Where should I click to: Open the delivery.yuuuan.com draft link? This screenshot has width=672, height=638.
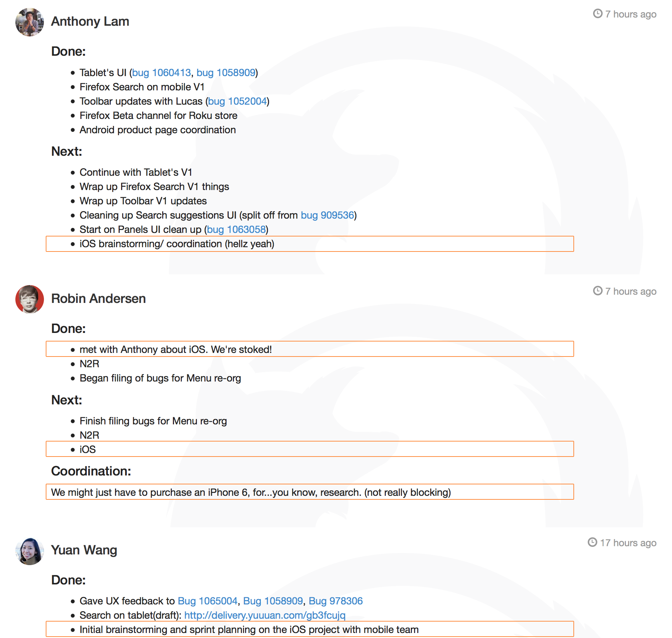coord(265,615)
